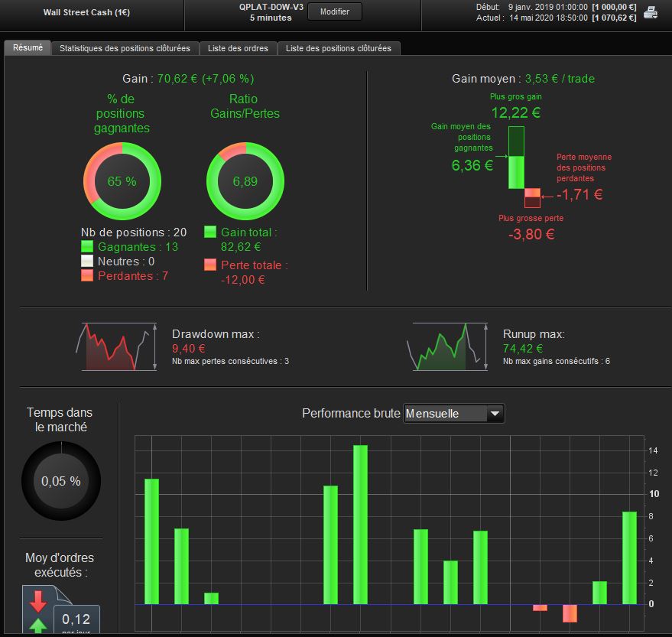Open Statistiques des positions clôturées tab
The image size is (672, 637).
pos(125,48)
